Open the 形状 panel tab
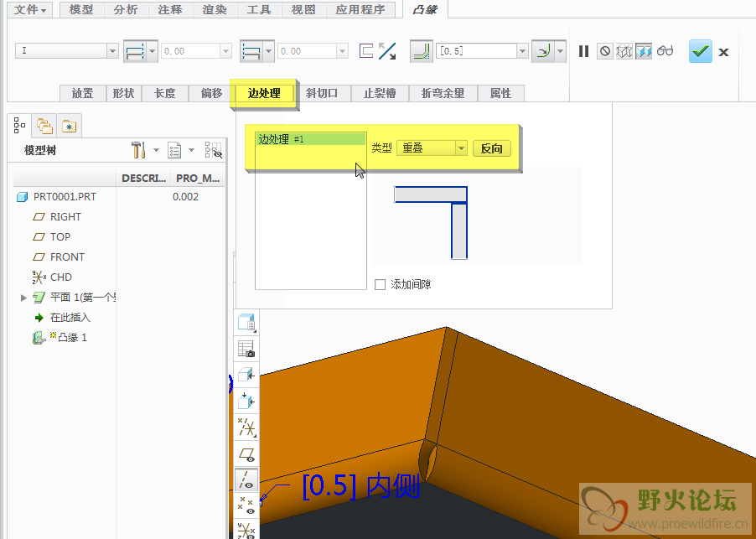The image size is (756, 539). click(123, 93)
